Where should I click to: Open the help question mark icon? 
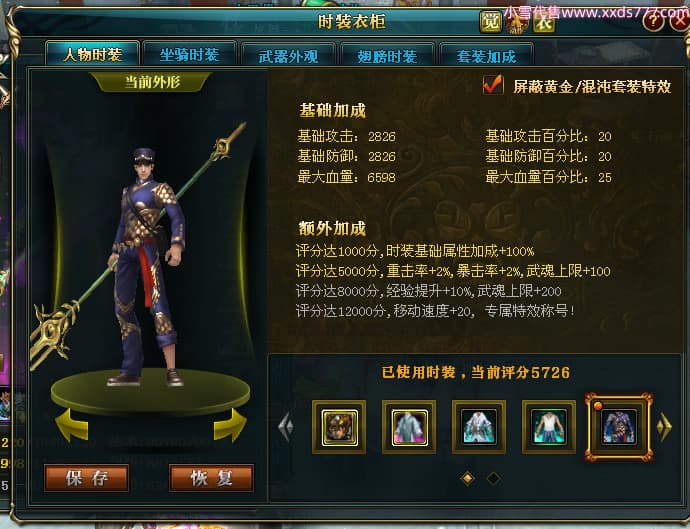(653, 20)
